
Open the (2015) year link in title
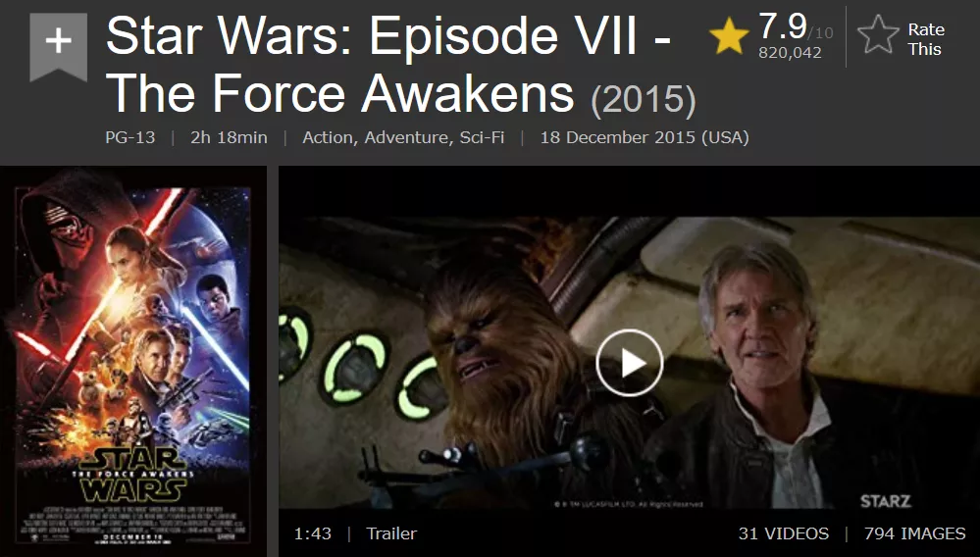tap(644, 100)
